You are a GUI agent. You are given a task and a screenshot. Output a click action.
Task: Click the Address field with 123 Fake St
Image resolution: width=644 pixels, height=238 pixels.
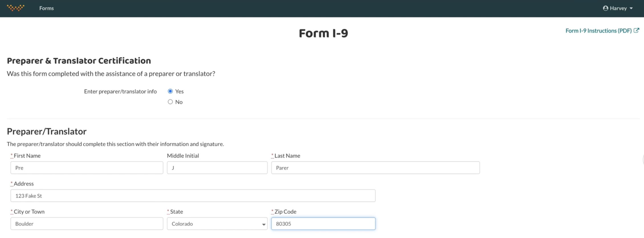click(x=193, y=196)
